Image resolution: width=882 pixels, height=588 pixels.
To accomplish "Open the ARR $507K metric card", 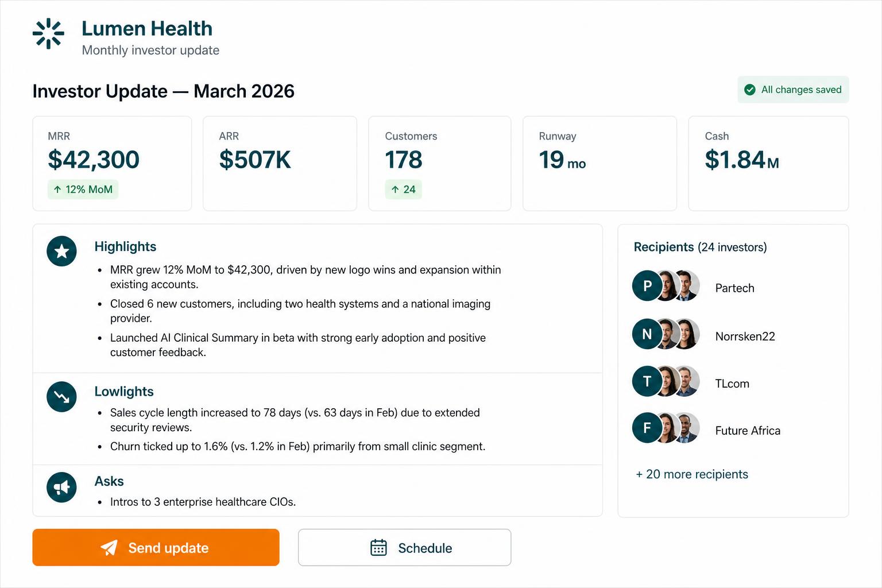I will point(280,164).
